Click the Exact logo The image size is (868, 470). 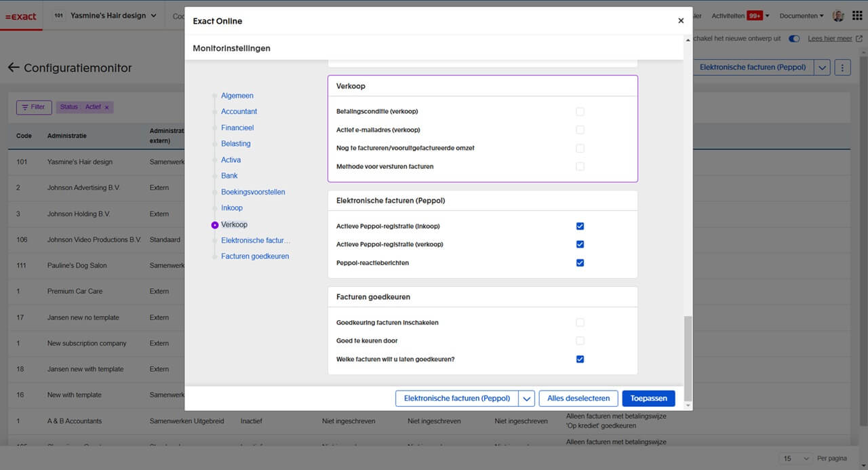pyautogui.click(x=21, y=16)
